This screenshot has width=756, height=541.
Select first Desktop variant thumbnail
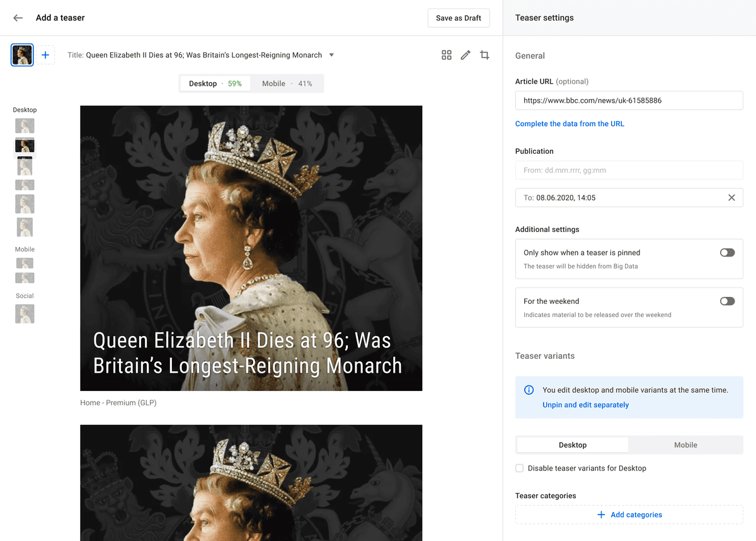pyautogui.click(x=25, y=125)
